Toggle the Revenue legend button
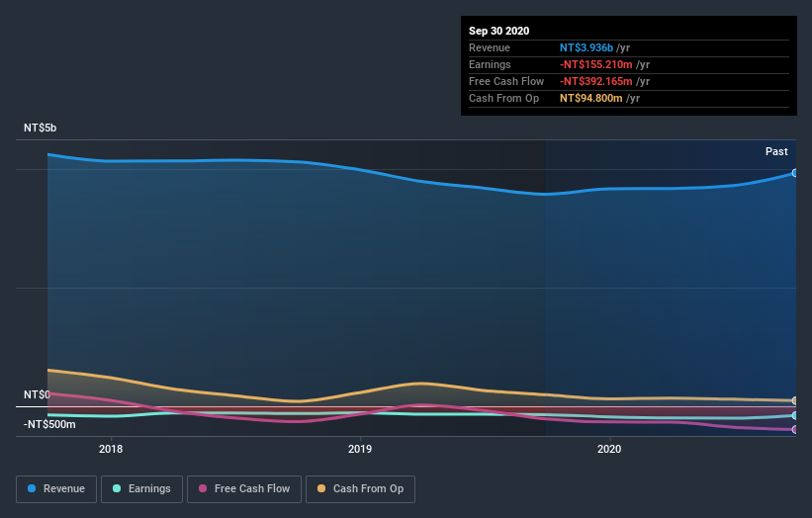This screenshot has height=518, width=812. [x=56, y=489]
